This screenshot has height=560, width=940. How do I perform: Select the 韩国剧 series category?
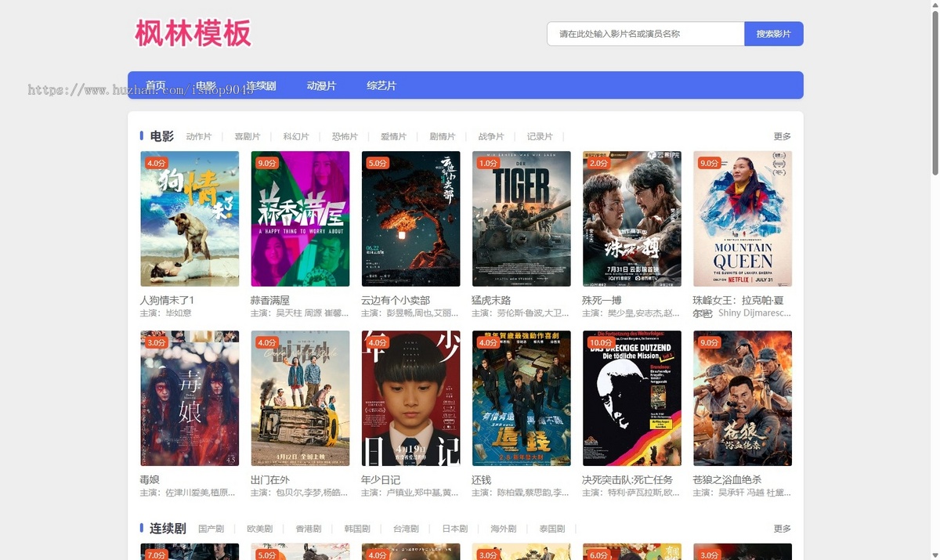coord(357,529)
